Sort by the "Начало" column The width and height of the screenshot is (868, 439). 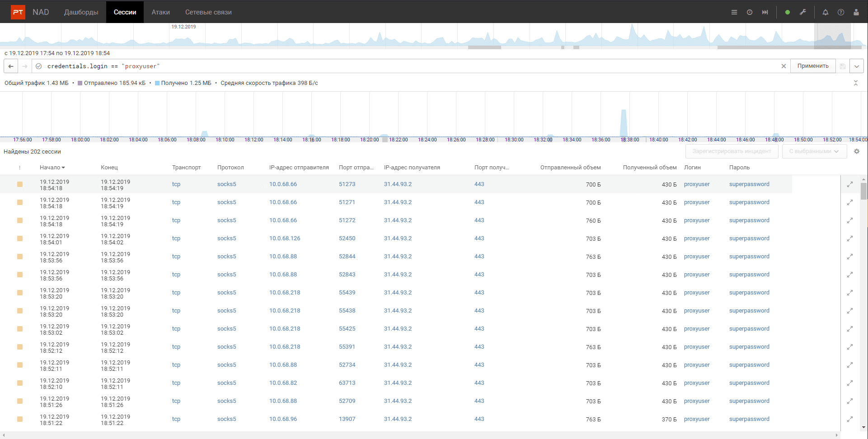coord(52,168)
